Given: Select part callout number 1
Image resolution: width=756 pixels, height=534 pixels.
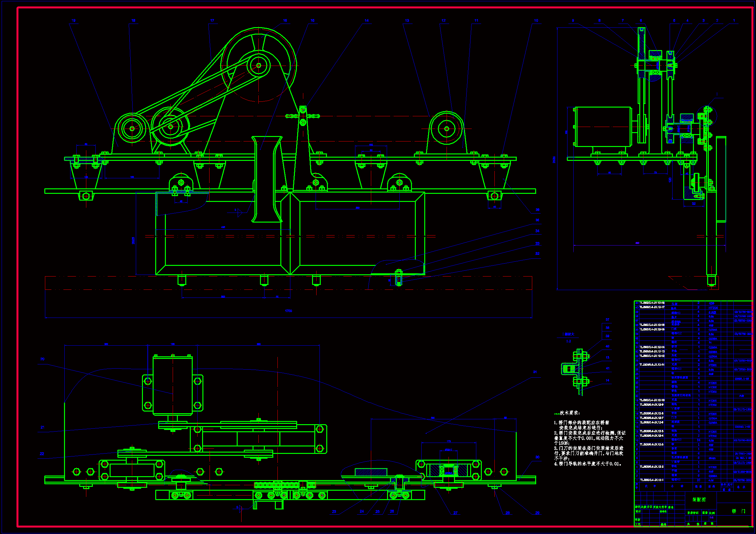Looking at the screenshot, I should (x=734, y=20).
